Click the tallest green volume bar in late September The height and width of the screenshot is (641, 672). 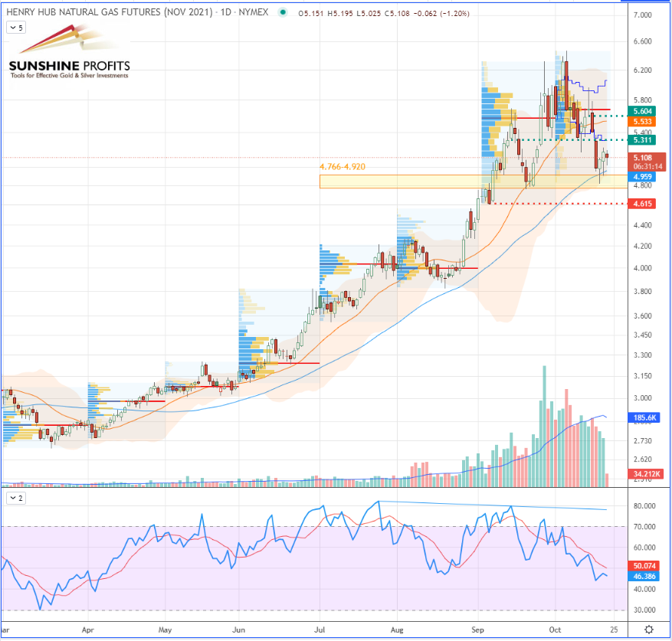(x=544, y=427)
